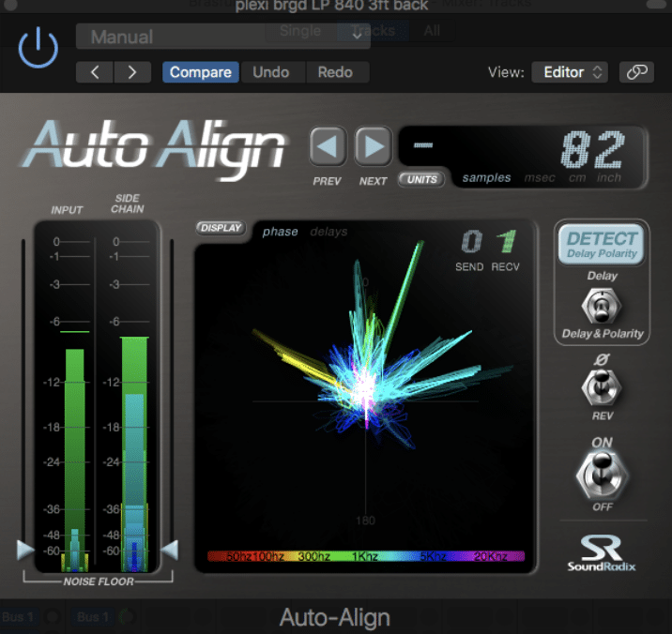The image size is (672, 634).
Task: Click the NOISE FLOOR label
Action: [x=99, y=581]
